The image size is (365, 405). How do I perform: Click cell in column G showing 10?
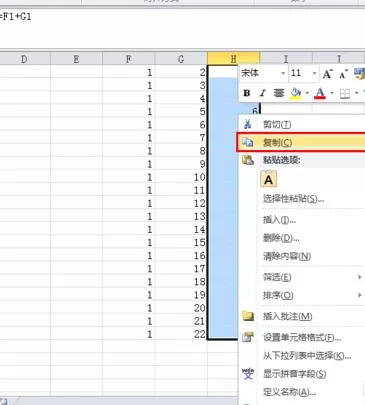181,177
